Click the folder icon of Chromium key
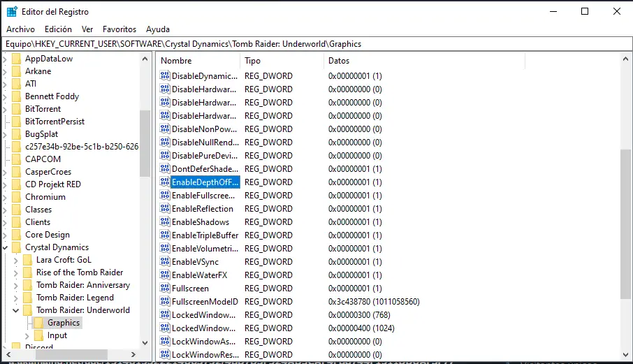 (17, 197)
